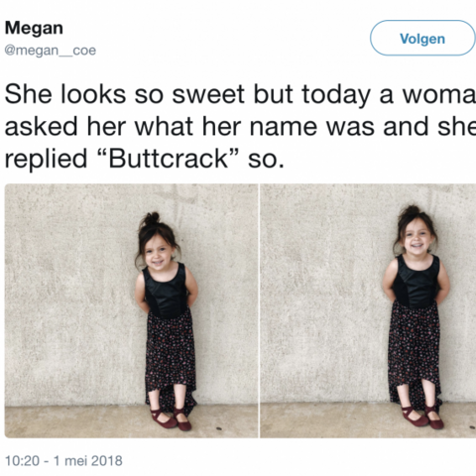Open Megan's profile via display name

click(x=34, y=28)
